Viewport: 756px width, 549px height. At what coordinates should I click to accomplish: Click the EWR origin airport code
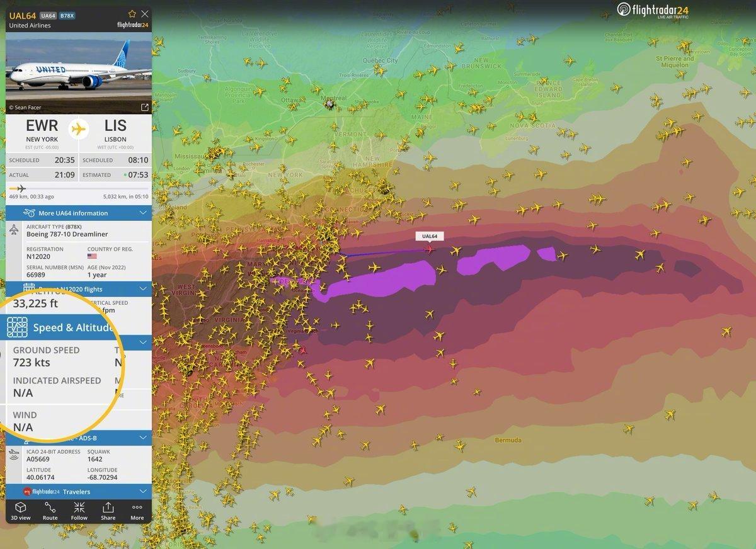click(42, 127)
